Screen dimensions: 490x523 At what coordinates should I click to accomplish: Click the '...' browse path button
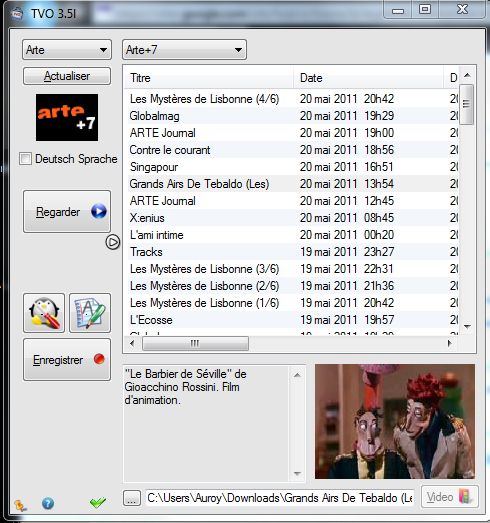click(131, 498)
